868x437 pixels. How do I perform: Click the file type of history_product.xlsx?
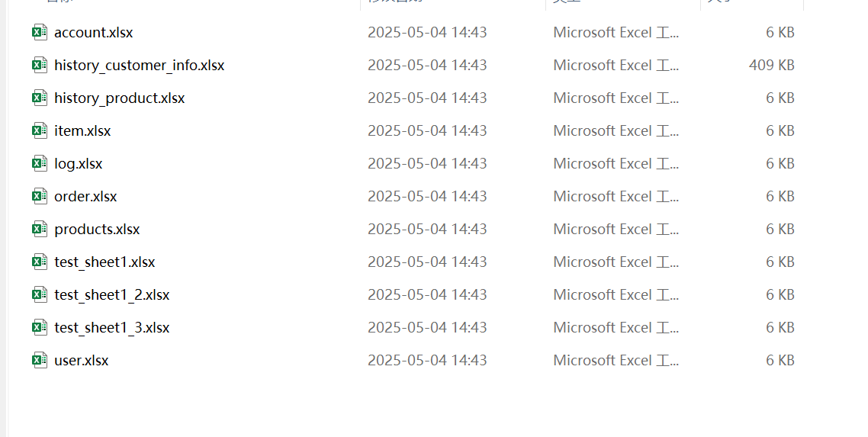pyautogui.click(x=616, y=98)
